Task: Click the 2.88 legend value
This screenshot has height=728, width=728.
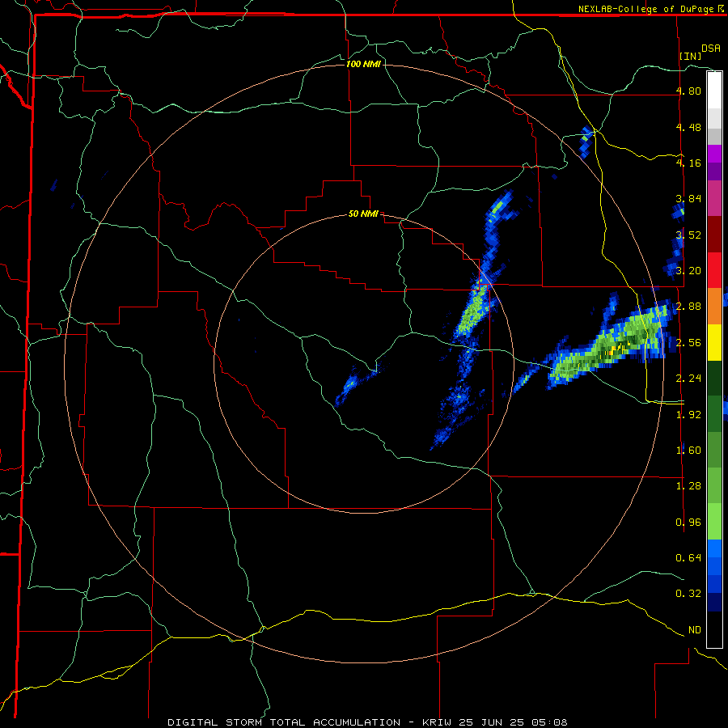Action: point(688,307)
